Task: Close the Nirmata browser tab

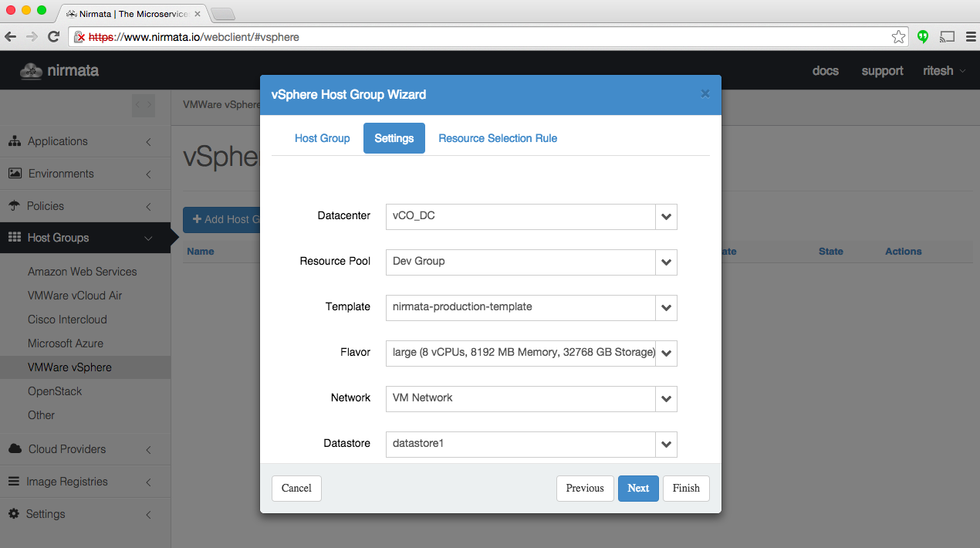Action: pyautogui.click(x=197, y=14)
